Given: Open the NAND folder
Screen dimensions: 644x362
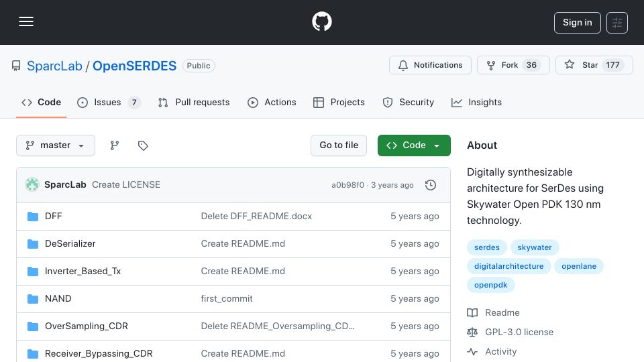Looking at the screenshot, I should coord(58,299).
